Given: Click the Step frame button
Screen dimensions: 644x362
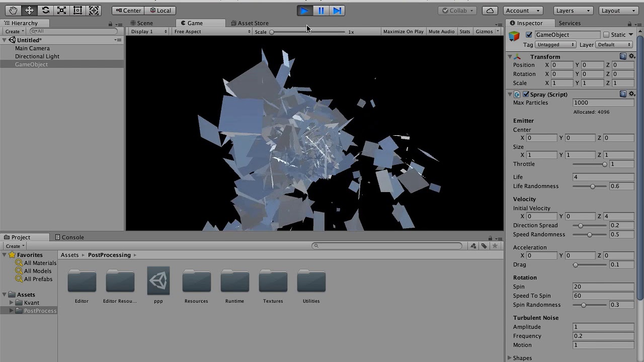Looking at the screenshot, I should coord(337,10).
